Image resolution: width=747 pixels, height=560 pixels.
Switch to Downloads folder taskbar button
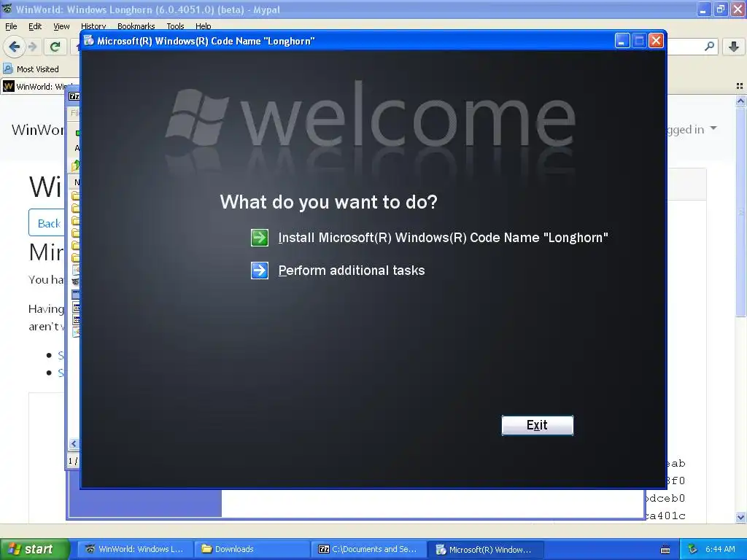[x=251, y=549]
